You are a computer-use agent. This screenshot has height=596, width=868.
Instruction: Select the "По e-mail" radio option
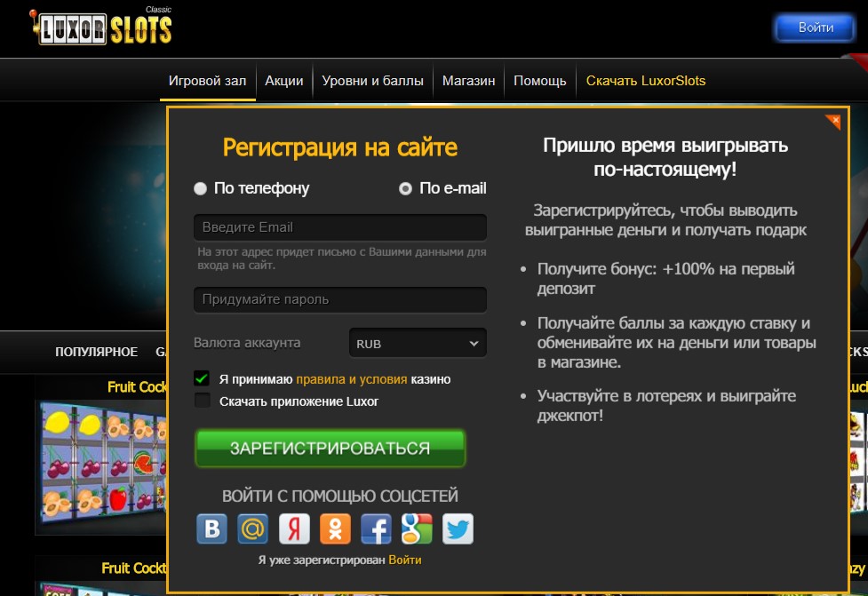(406, 188)
